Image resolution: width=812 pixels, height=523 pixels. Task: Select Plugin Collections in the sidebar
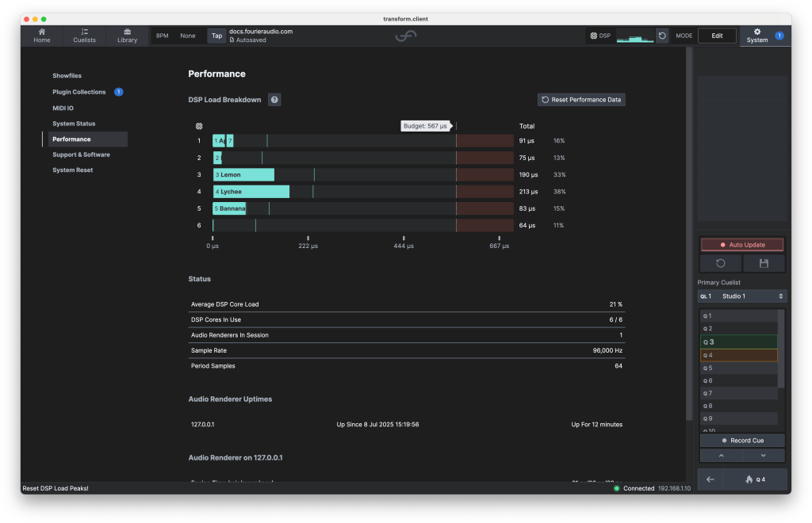pos(79,92)
